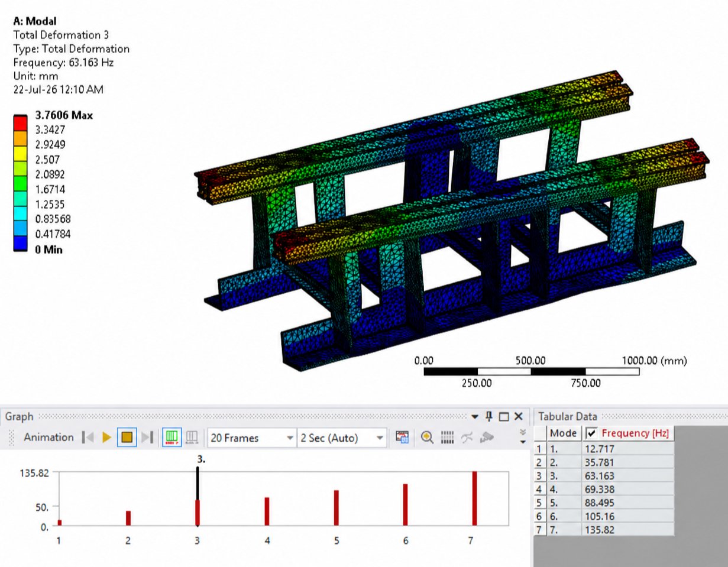Image resolution: width=728 pixels, height=567 pixels.
Task: Toggle the Frequency [Hz] column checkbox
Action: coord(591,433)
